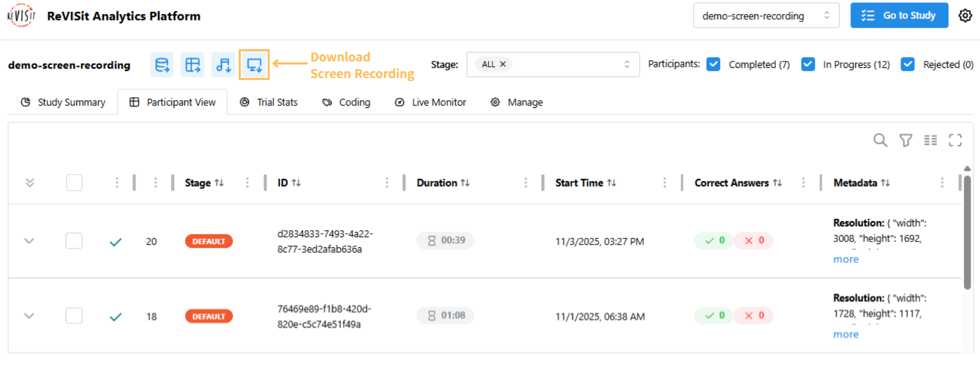The image size is (980, 366).
Task: Open the Live Monitor tab
Action: 430,103
